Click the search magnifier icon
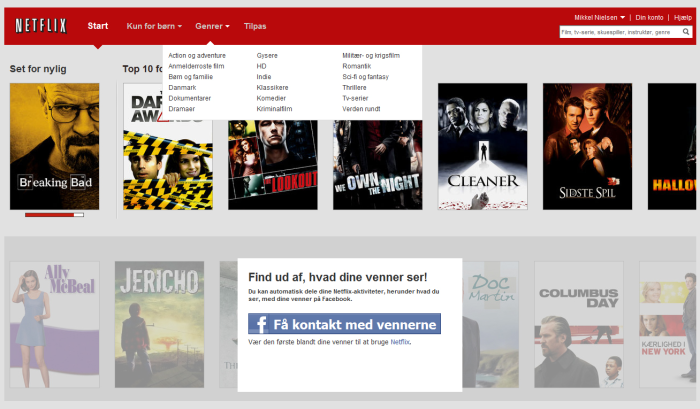 click(x=686, y=32)
